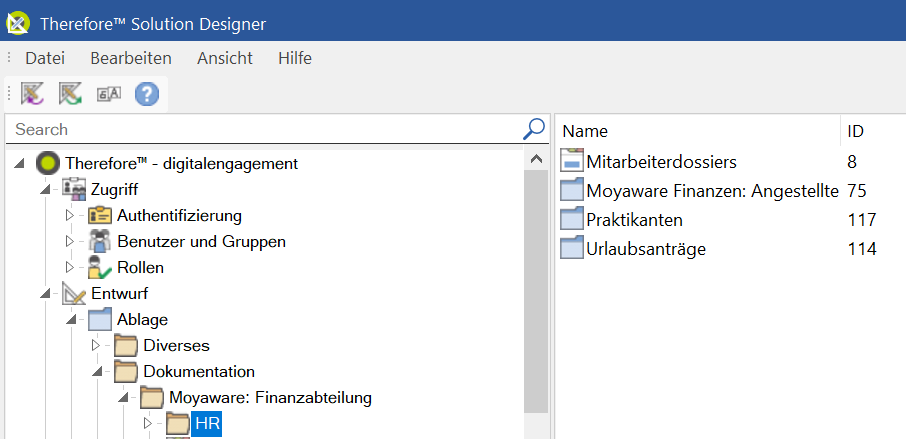Collapse the Dokumentation folder node
The width and height of the screenshot is (906, 439).
pos(97,372)
